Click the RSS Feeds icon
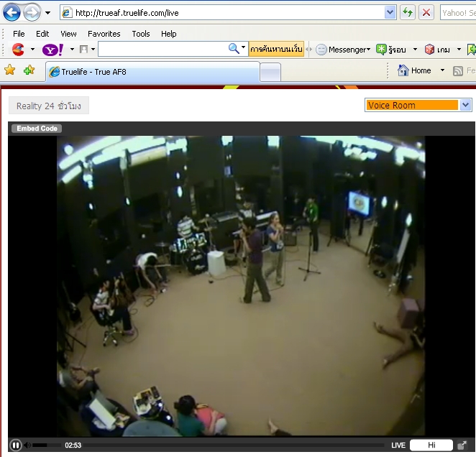 [x=458, y=71]
